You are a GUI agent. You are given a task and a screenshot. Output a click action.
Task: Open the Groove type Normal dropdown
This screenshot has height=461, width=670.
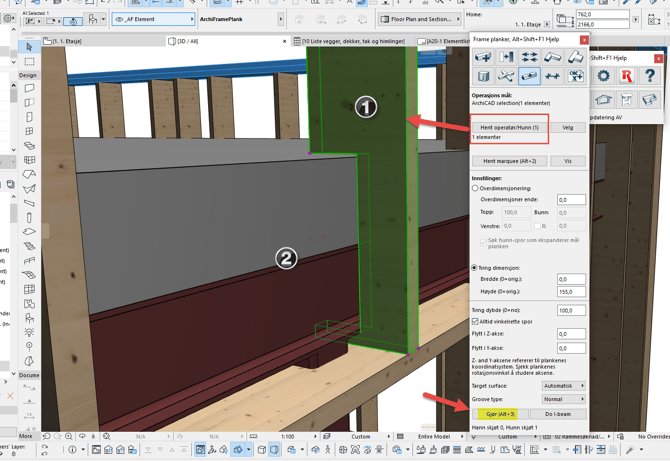563,399
